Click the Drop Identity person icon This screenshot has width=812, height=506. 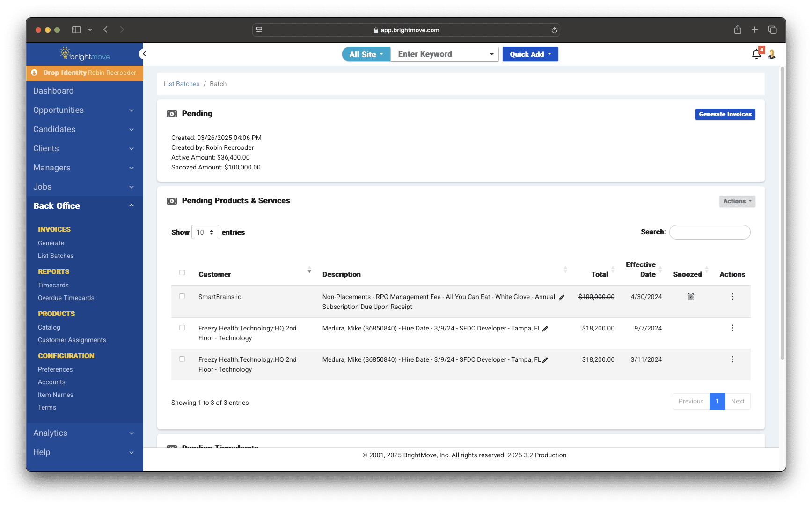tap(35, 73)
